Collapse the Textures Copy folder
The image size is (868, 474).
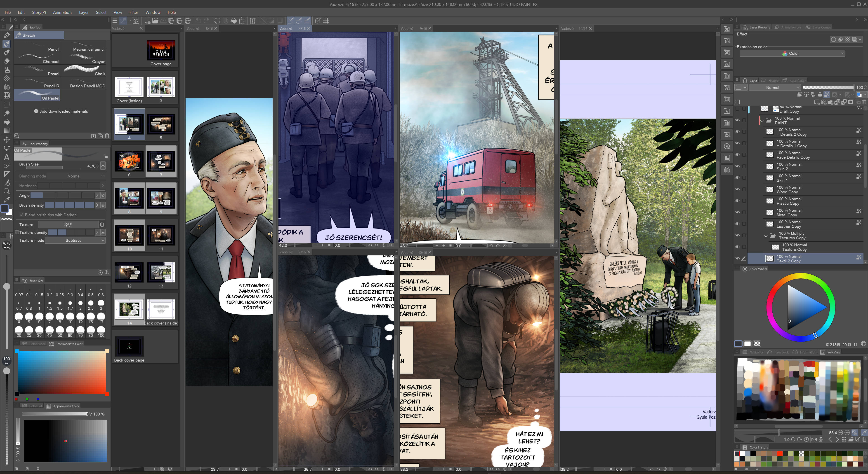pyautogui.click(x=766, y=236)
